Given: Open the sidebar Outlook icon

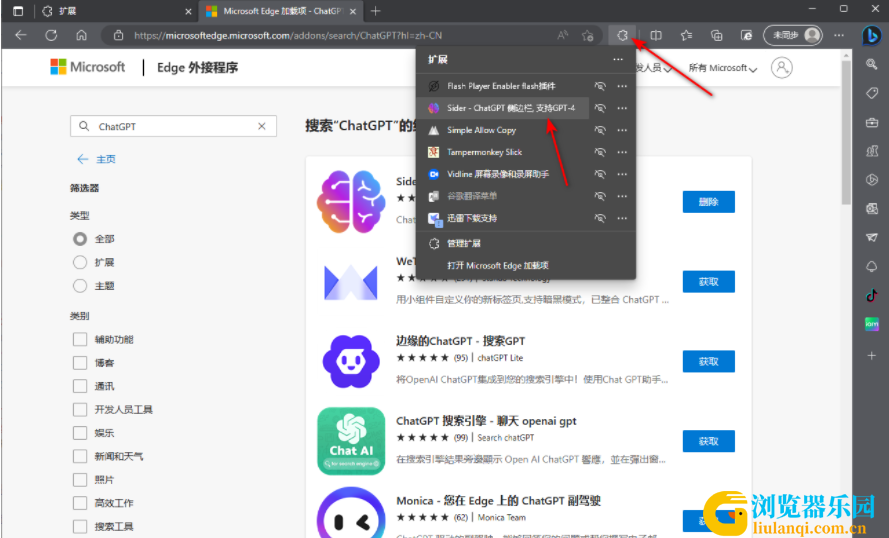Looking at the screenshot, I should (x=872, y=209).
